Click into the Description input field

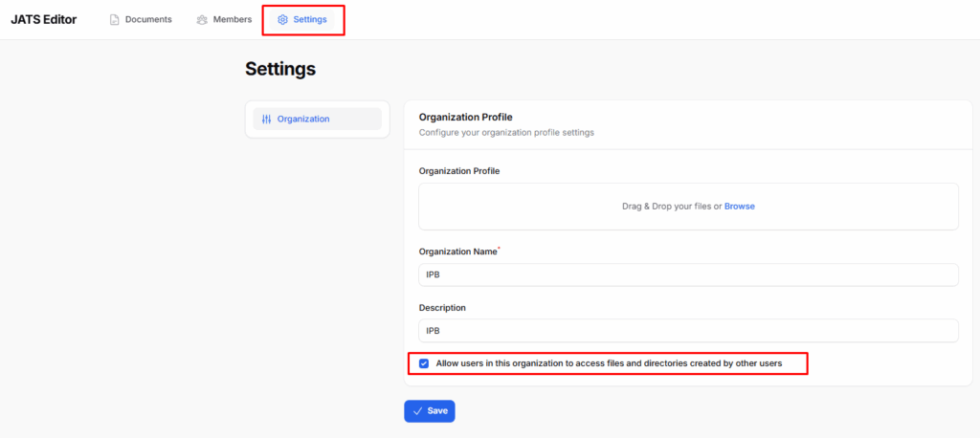[688, 331]
